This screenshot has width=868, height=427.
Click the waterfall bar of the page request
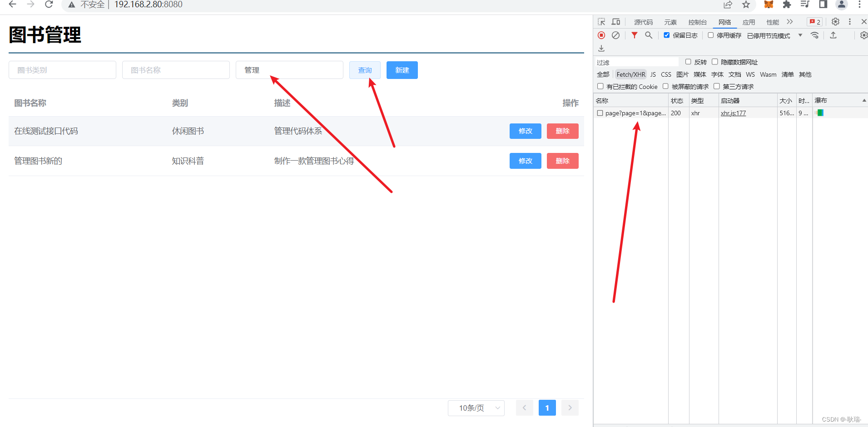820,113
